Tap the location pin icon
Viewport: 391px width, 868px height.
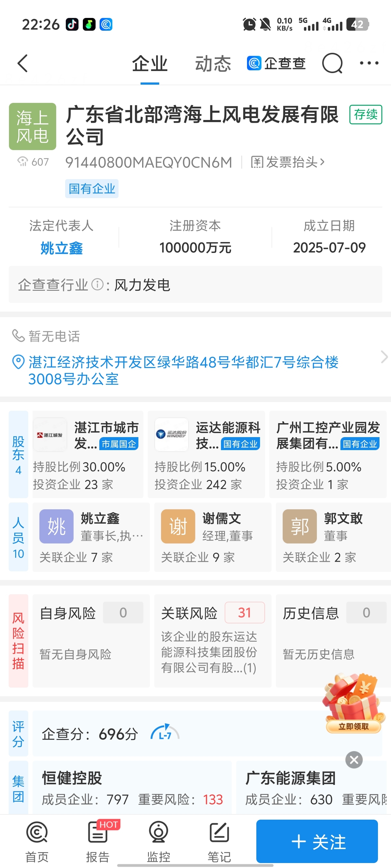(18, 362)
